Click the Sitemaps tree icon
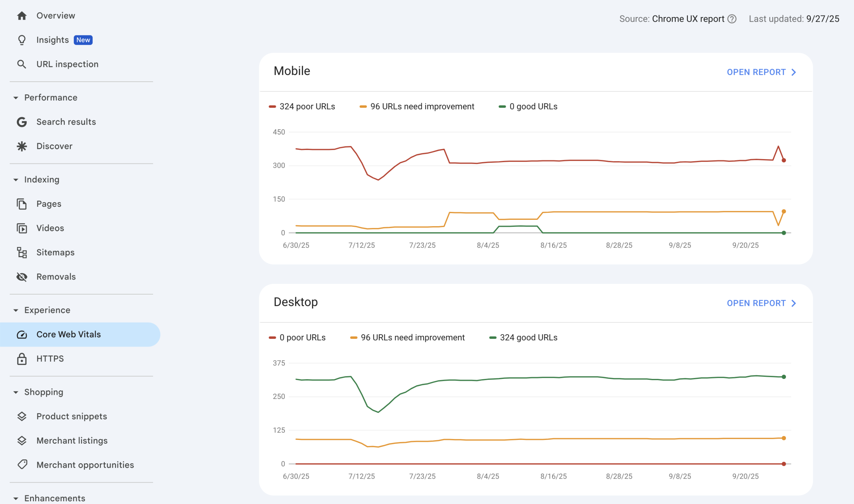 tap(22, 253)
